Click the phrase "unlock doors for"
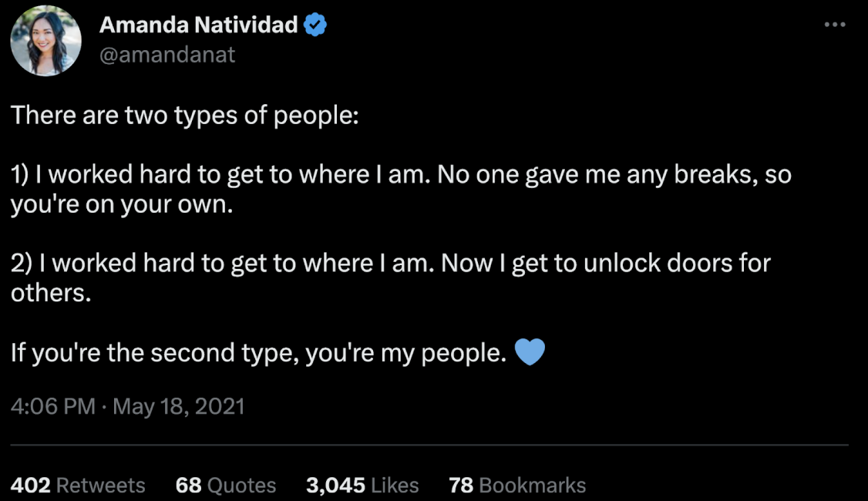This screenshot has width=868, height=501. coord(677,264)
